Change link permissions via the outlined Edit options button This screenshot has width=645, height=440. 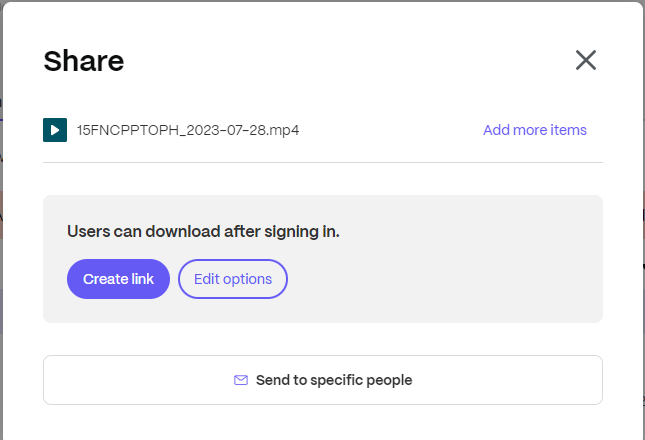pos(233,279)
